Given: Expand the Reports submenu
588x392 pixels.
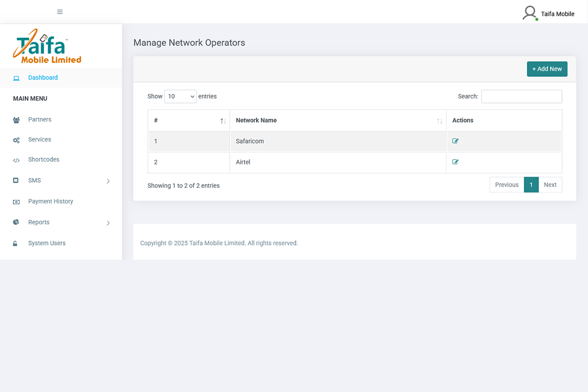Looking at the screenshot, I should [x=108, y=222].
